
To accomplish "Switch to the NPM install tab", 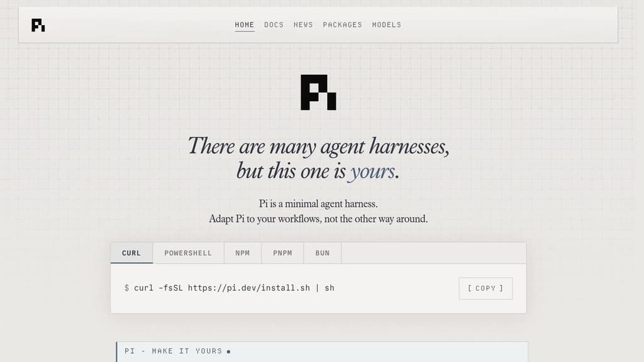I will click(242, 253).
